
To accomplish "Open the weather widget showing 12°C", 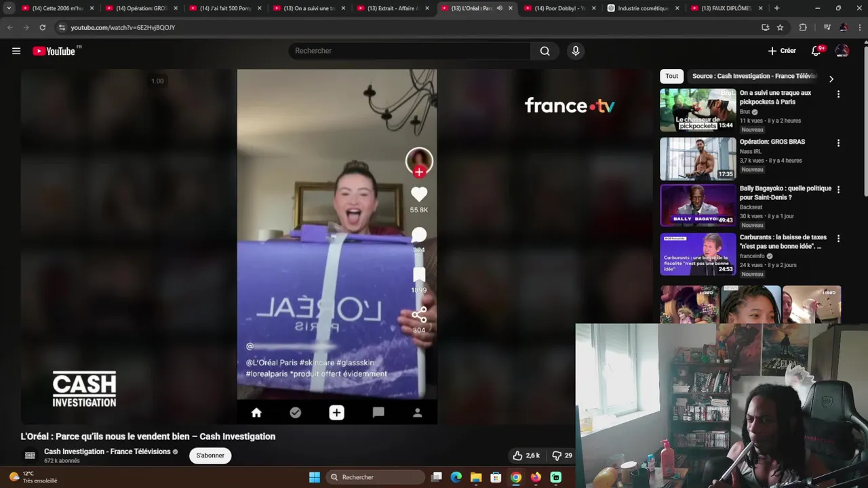I will tap(34, 477).
